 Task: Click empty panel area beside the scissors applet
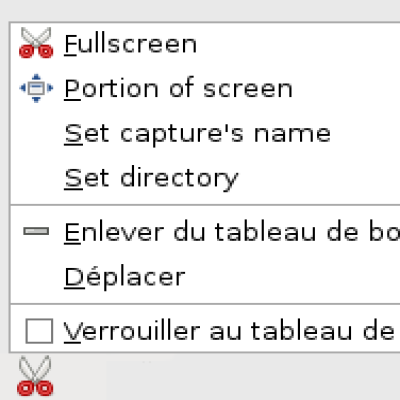pos(233,377)
